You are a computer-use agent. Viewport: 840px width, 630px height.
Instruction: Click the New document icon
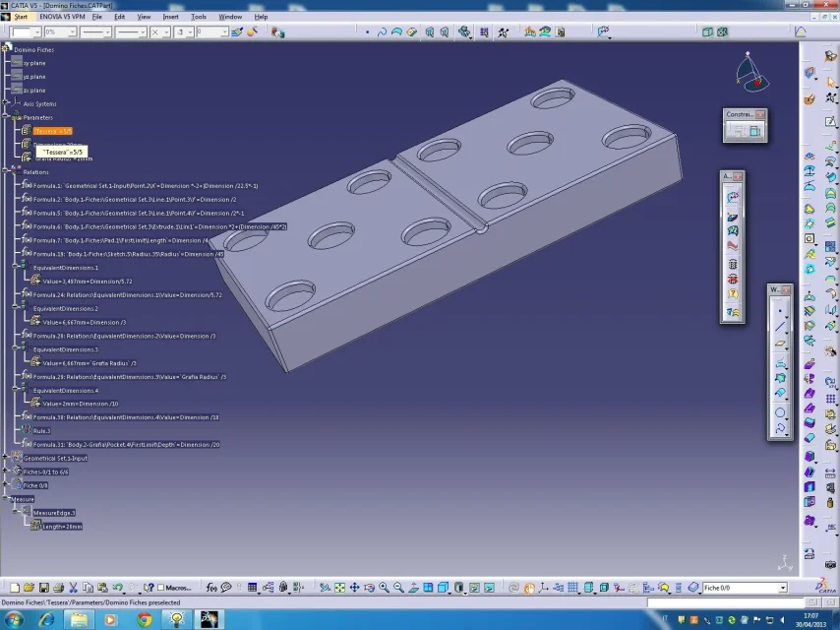click(x=15, y=588)
